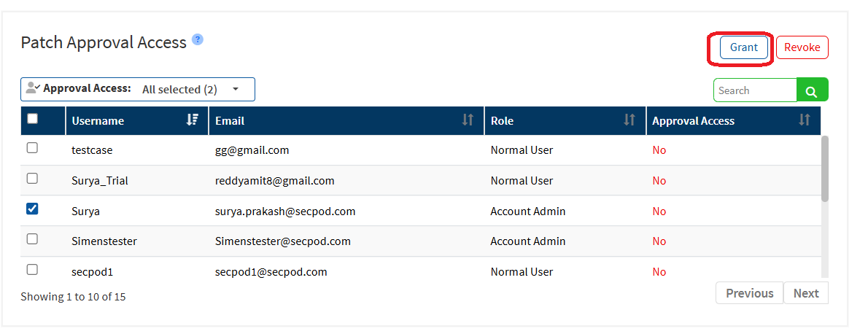Image resolution: width=868 pixels, height=334 pixels.
Task: Check the testcase user checkbox
Action: [x=32, y=148]
